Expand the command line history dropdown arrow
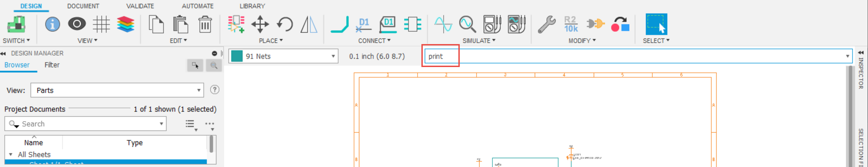This screenshot has height=167, width=868. 847,56
